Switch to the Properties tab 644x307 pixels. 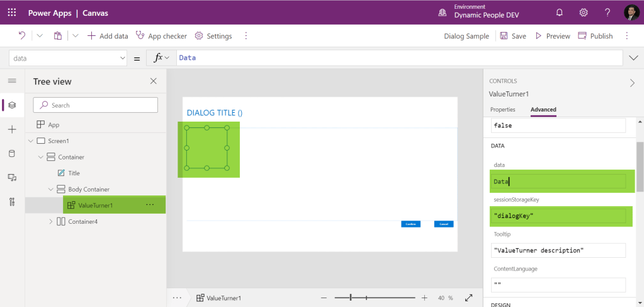(x=502, y=110)
